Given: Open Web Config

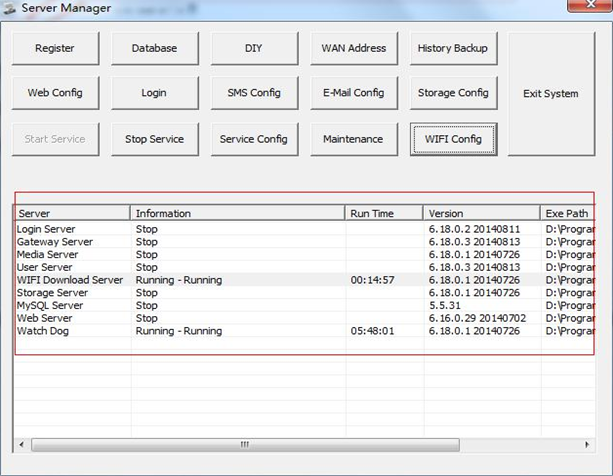Looking at the screenshot, I should point(55,93).
